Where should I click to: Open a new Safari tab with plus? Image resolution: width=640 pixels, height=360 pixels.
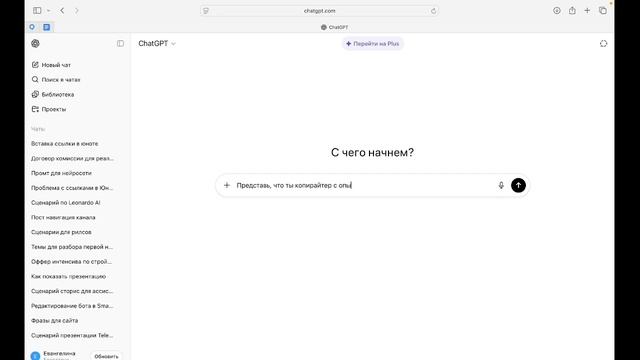(587, 11)
